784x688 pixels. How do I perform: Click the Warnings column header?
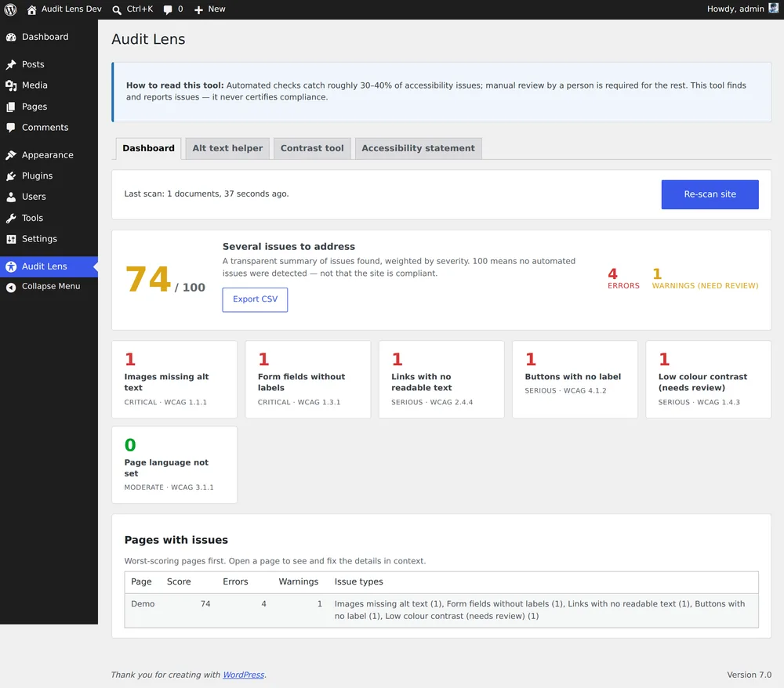[299, 581]
